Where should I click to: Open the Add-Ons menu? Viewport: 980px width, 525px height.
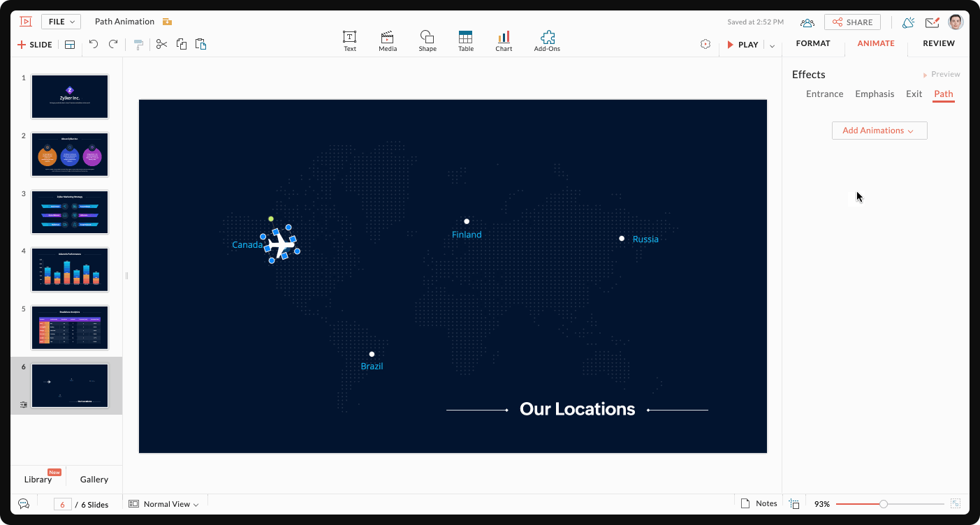click(x=547, y=41)
